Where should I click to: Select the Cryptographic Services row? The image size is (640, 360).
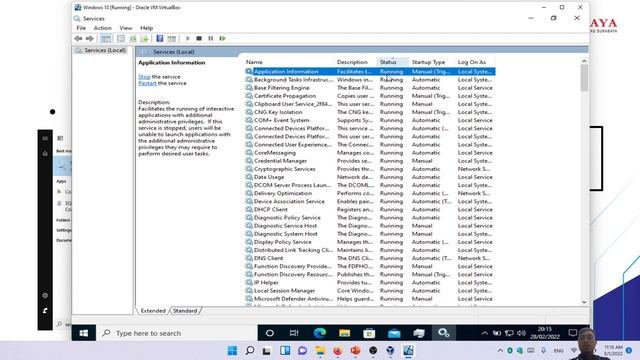pos(370,169)
